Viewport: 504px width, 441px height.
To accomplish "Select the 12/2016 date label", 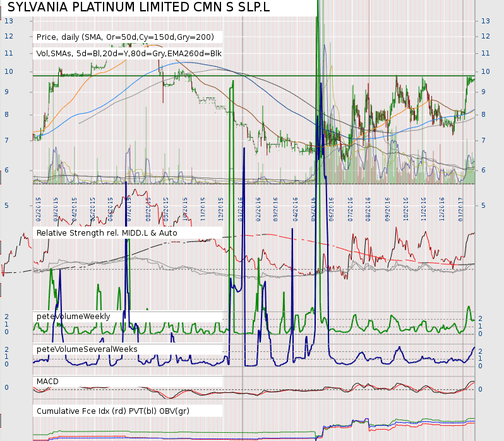I will (x=441, y=209).
